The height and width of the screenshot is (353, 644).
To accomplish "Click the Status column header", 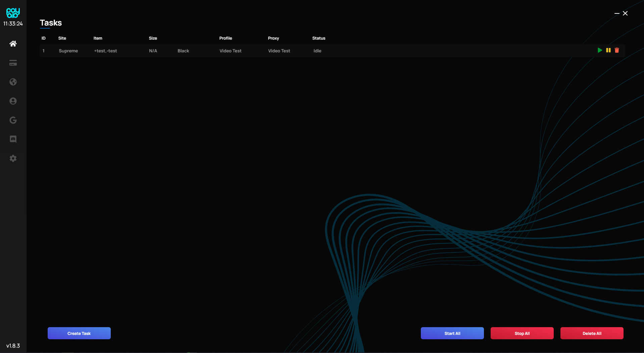I will pos(318,38).
